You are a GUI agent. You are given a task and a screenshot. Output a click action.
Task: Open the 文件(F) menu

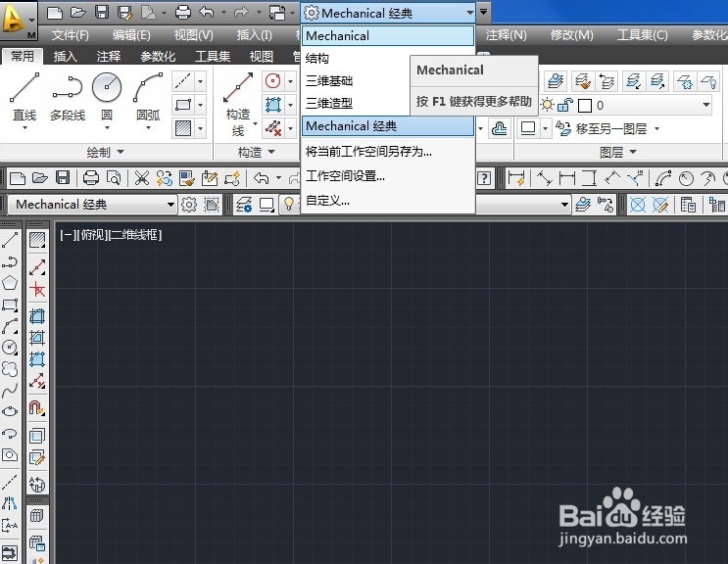click(x=71, y=35)
